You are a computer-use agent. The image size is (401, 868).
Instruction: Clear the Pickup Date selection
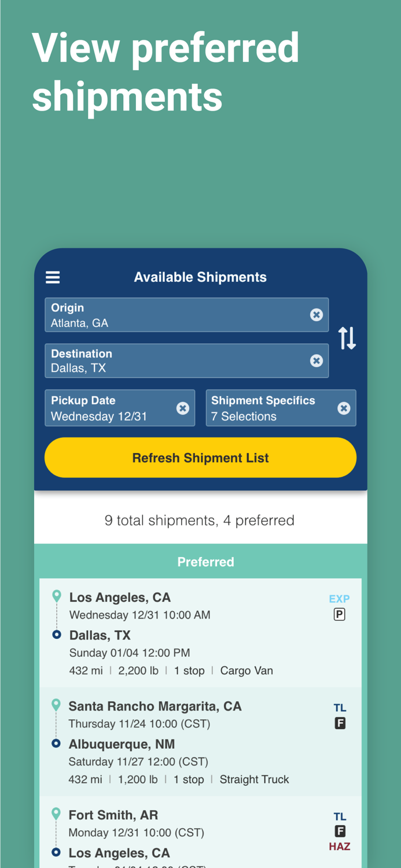tap(183, 407)
